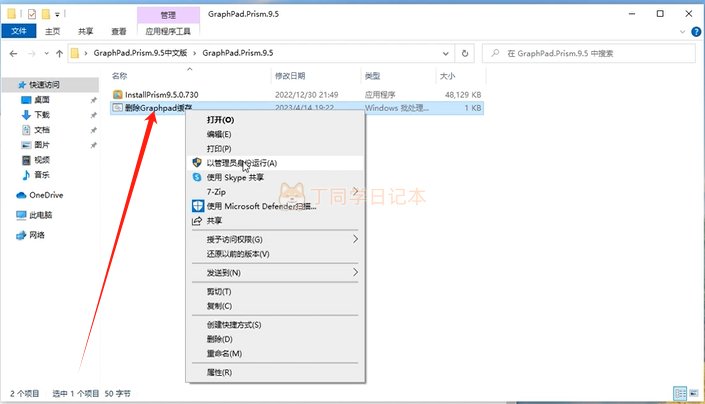Click the search box for GraphPad.Prism.9.5
The width and height of the screenshot is (705, 404).
[589, 53]
